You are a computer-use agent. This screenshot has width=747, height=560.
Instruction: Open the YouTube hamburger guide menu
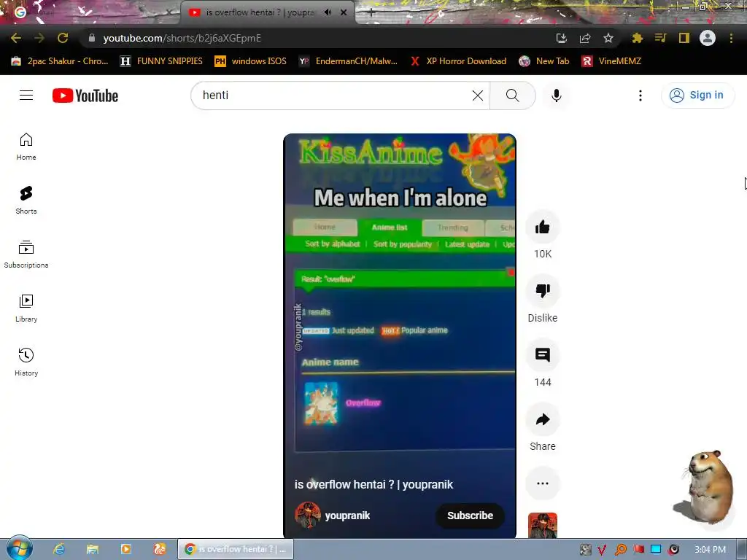tap(26, 96)
